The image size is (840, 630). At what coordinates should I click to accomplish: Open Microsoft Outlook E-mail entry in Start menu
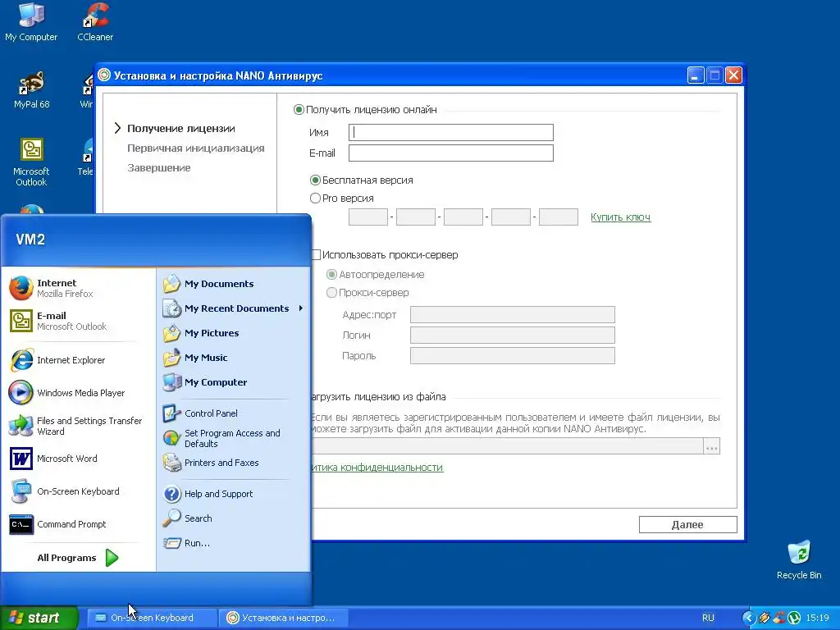(78, 321)
